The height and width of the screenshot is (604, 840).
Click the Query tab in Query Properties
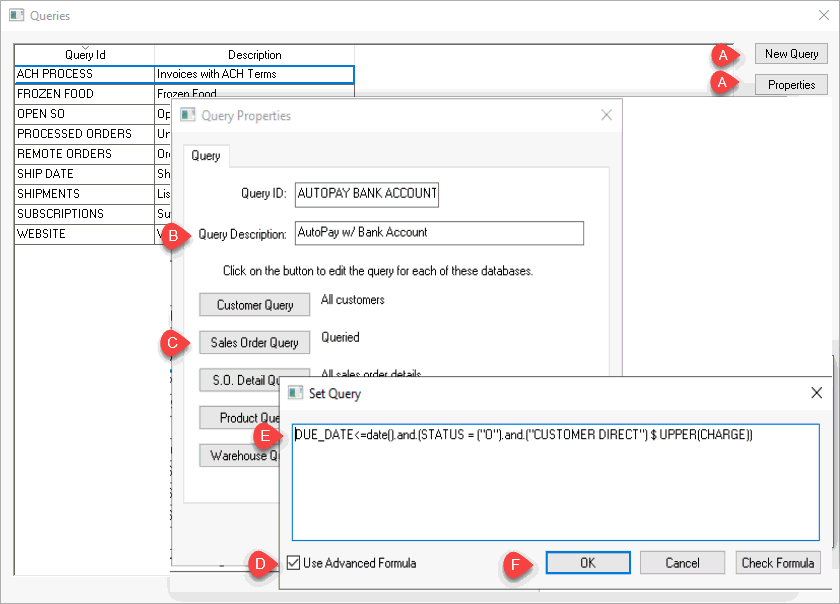[206, 156]
